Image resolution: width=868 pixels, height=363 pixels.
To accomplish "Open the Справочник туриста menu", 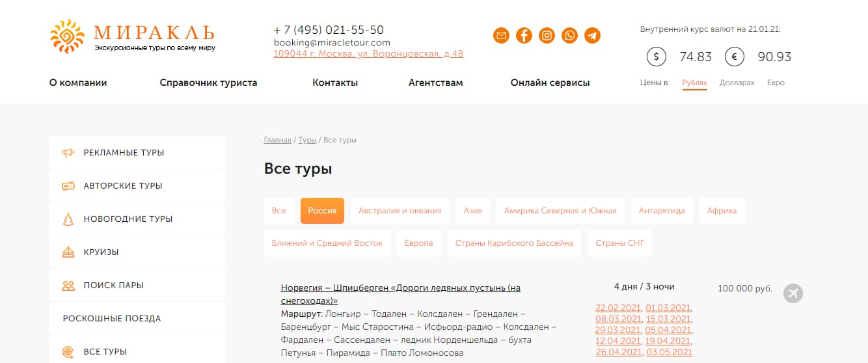I will pos(208,83).
